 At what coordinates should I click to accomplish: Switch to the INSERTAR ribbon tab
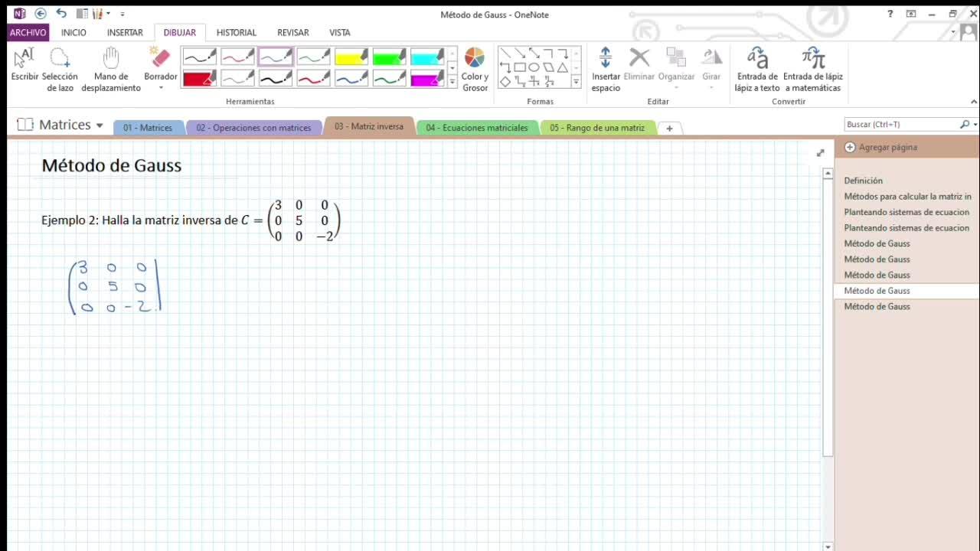(x=125, y=32)
